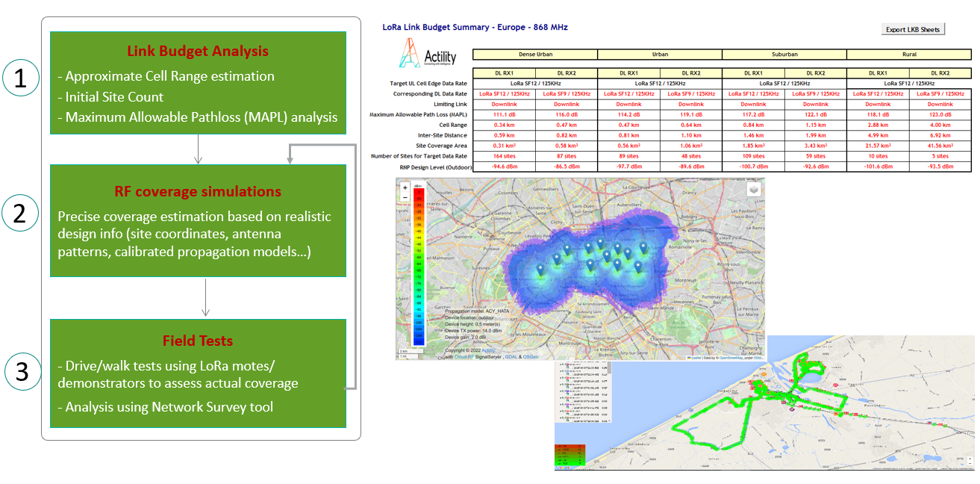Open the OpenStreetMap attribution link
Viewport: 980px width, 484px height.
(731, 358)
